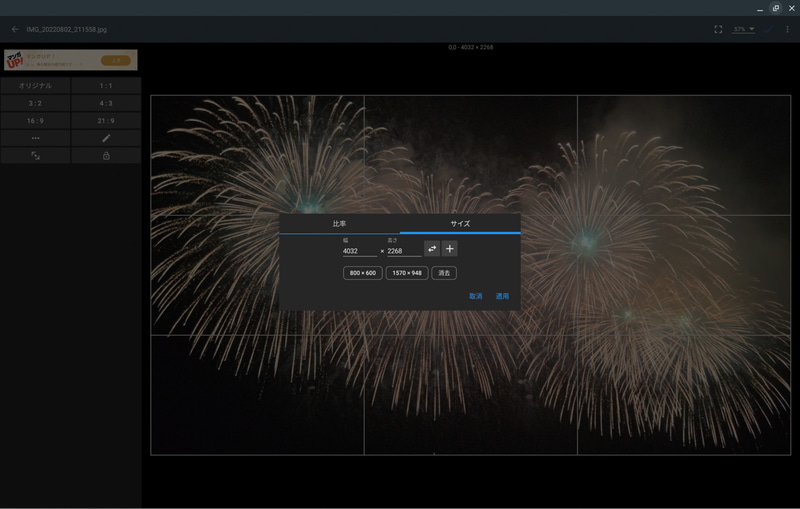Select the 1:1 aspect ratio
This screenshot has height=509, width=800.
click(106, 86)
